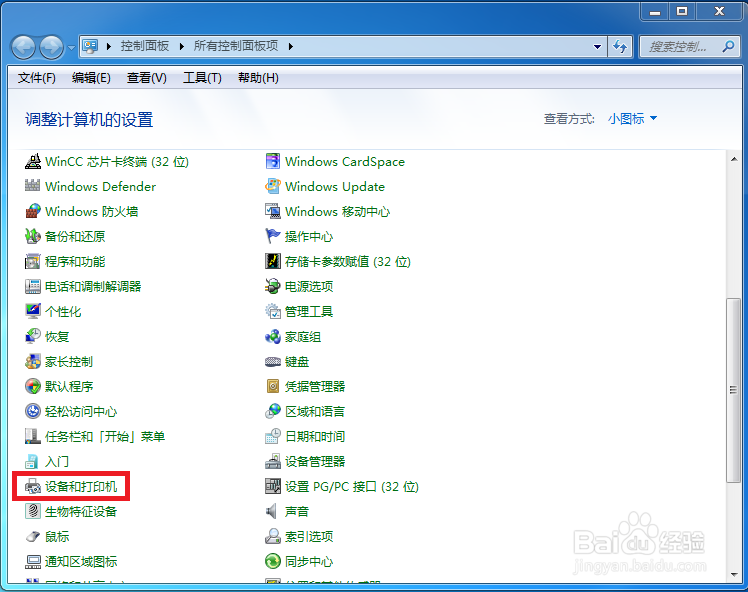Refresh the address bar view
The width and height of the screenshot is (748, 592).
(620, 47)
